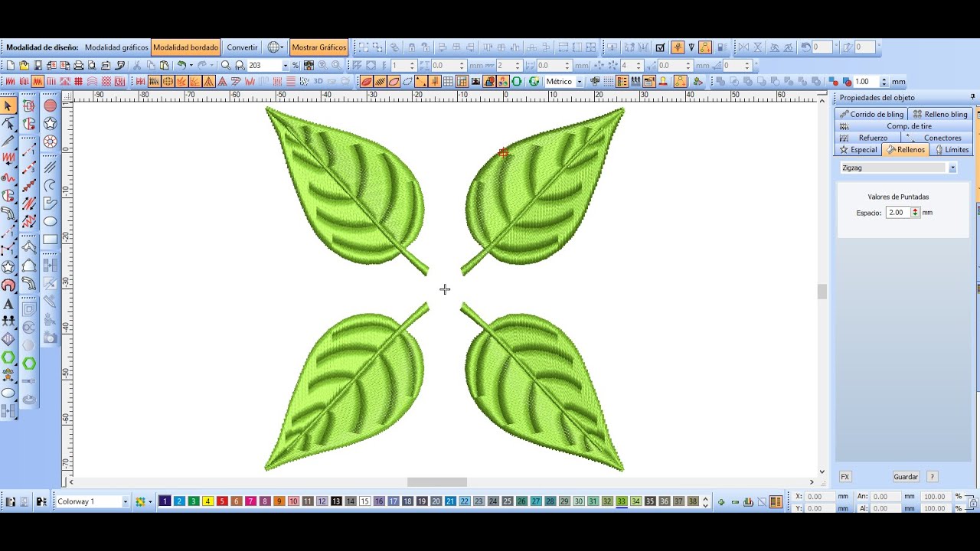
Task: Cut the selected object
Action: pyautogui.click(x=137, y=66)
